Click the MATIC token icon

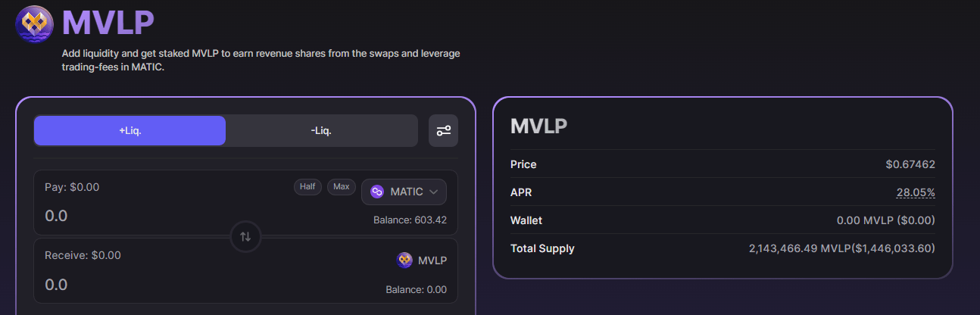(377, 192)
